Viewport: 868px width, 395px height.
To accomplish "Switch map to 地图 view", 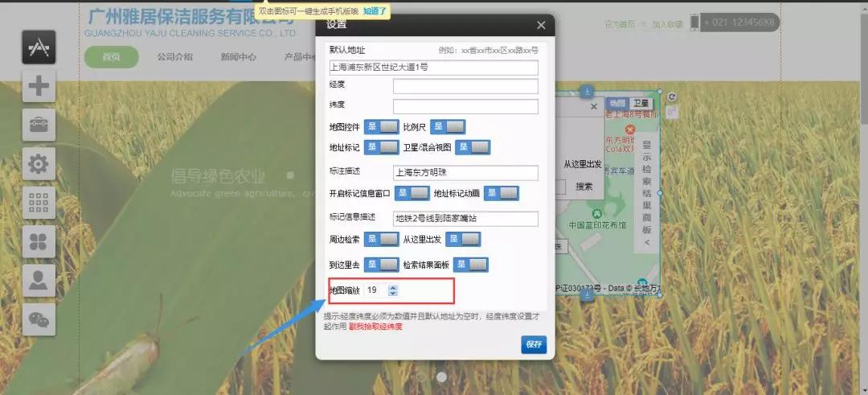I will (x=617, y=103).
